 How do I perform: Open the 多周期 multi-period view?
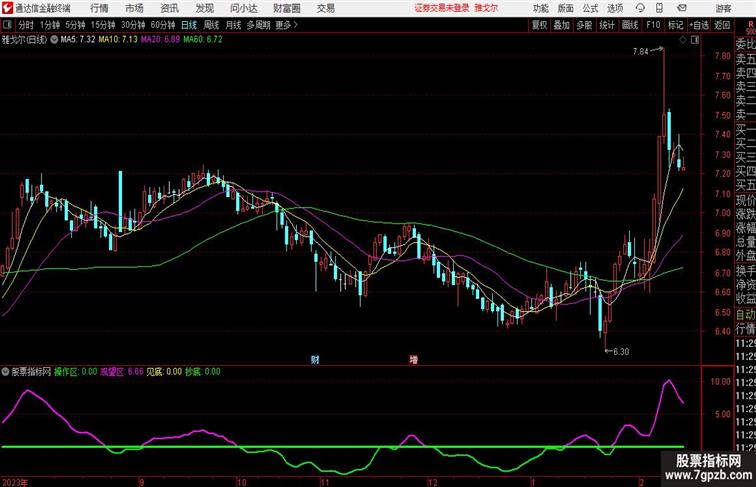point(258,25)
